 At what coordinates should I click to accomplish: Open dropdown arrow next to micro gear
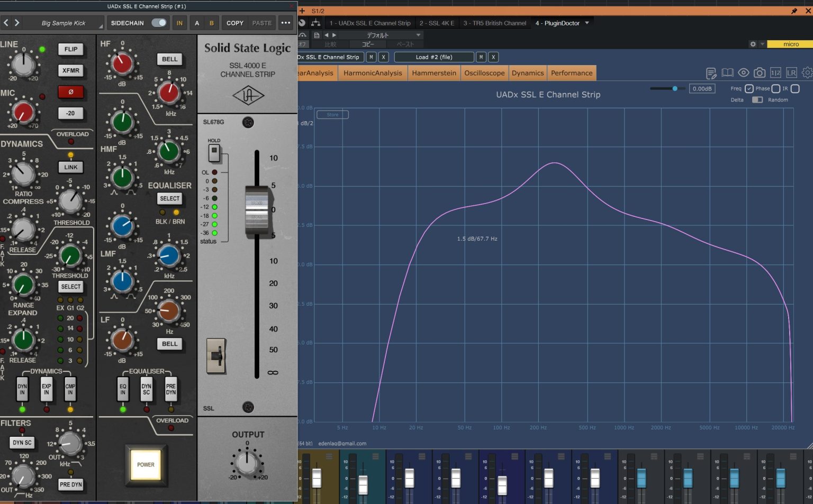coord(762,44)
